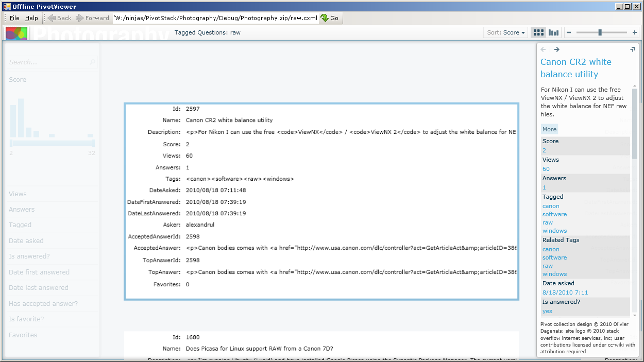This screenshot has height=362, width=644.
Task: Expand the Is favorite? filter
Action: (26, 319)
